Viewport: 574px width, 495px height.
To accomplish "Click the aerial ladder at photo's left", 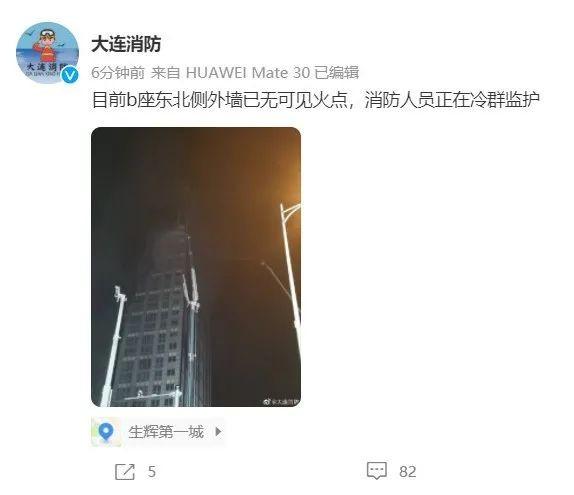I will (x=113, y=346).
